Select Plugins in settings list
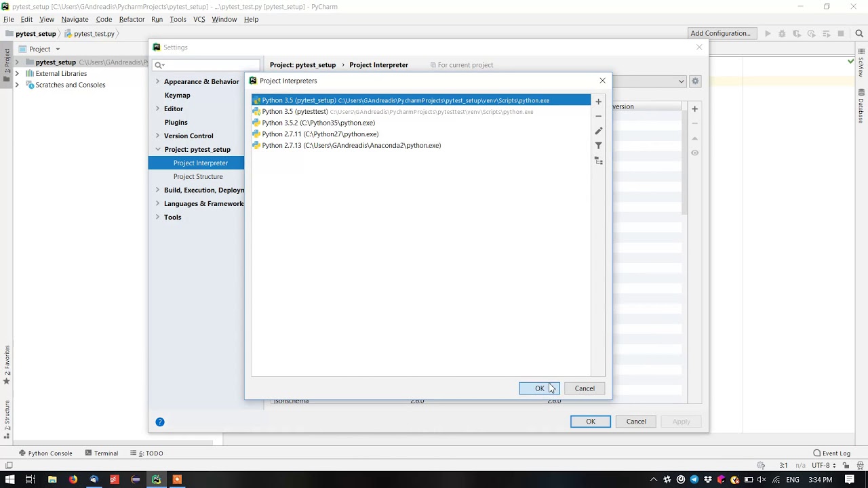This screenshot has height=488, width=868. click(176, 122)
